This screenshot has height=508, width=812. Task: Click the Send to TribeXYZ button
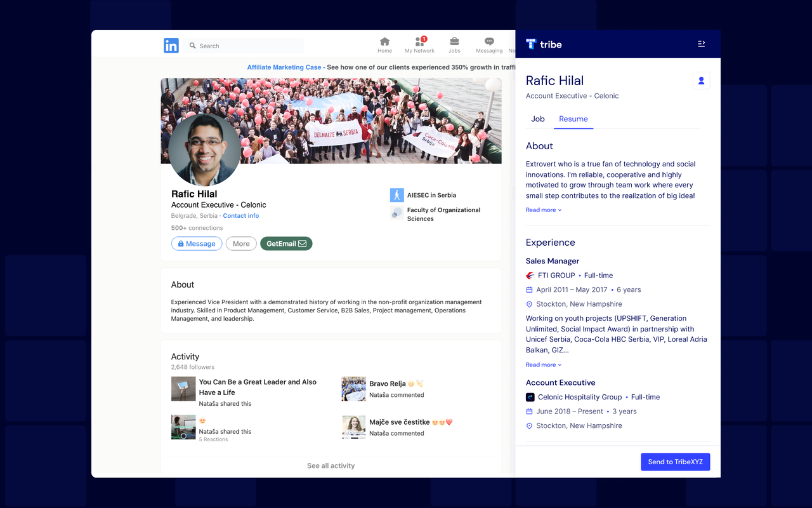point(675,462)
